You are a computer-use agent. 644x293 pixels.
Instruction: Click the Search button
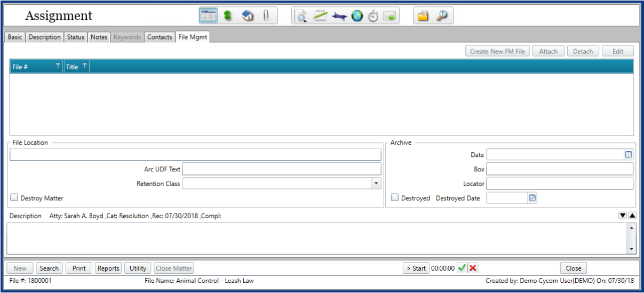(49, 268)
